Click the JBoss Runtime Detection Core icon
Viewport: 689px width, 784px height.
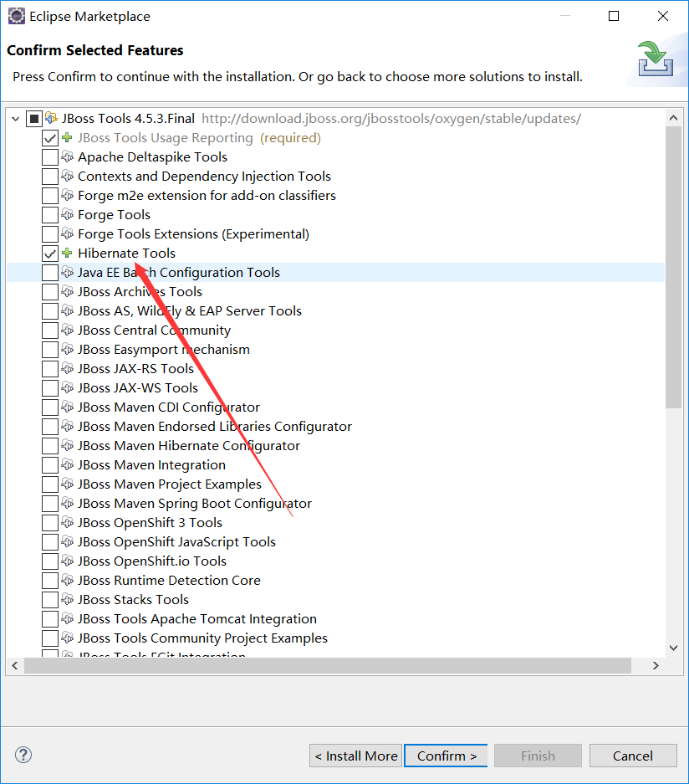[68, 581]
